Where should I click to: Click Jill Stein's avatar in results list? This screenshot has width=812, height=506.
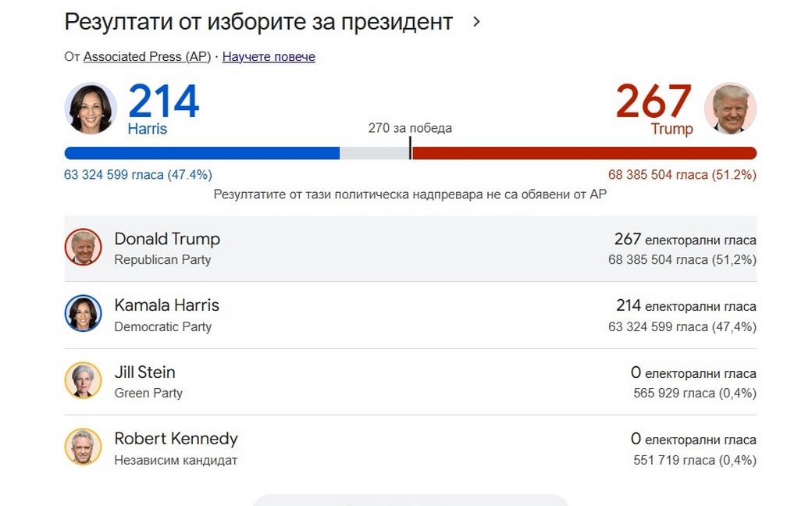[x=83, y=380]
